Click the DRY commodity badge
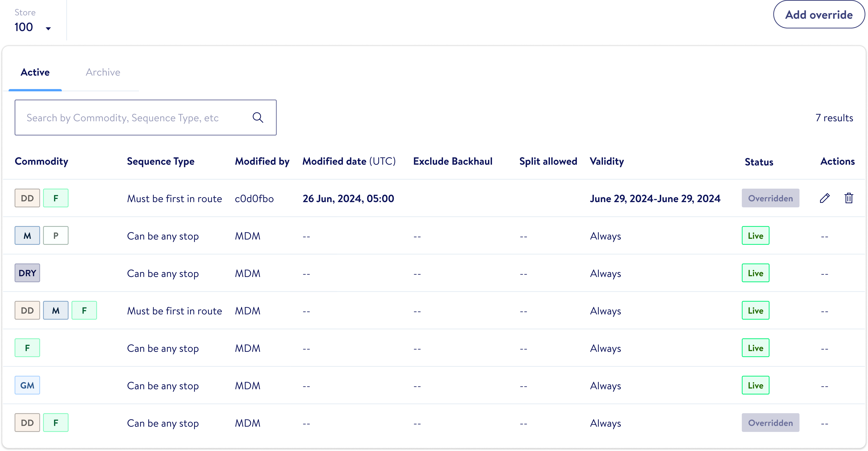Viewport: 868px width, 451px height. (27, 273)
